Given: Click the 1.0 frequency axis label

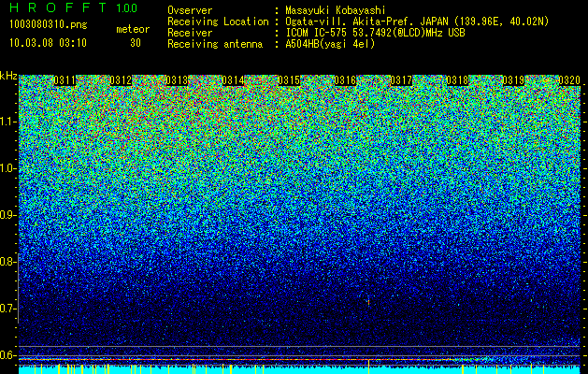Looking at the screenshot, I should [x=8, y=168].
